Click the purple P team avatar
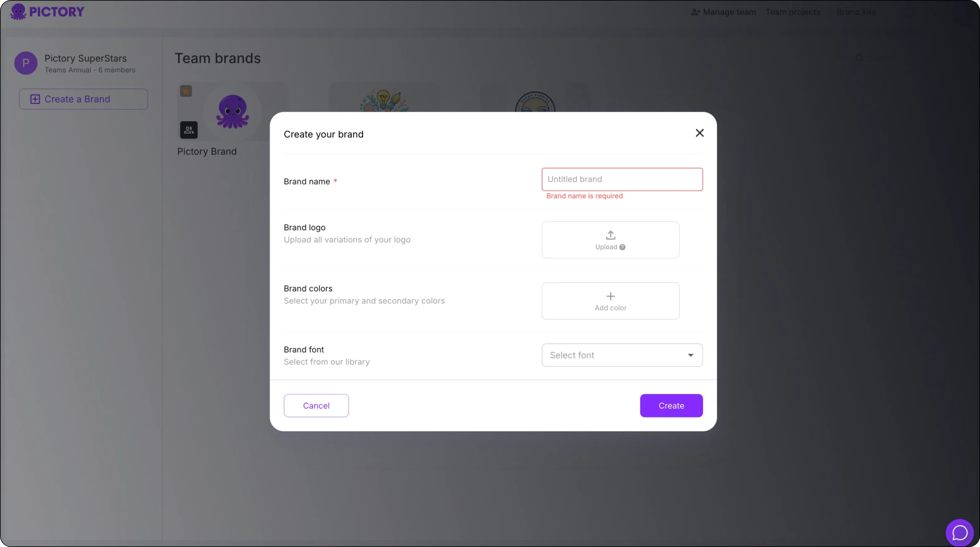This screenshot has width=980, height=547. point(26,63)
